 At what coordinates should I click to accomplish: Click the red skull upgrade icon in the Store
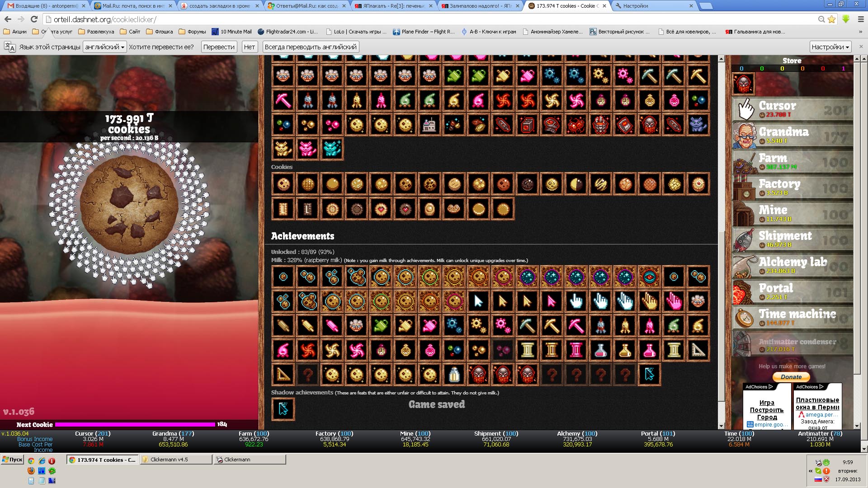click(743, 84)
